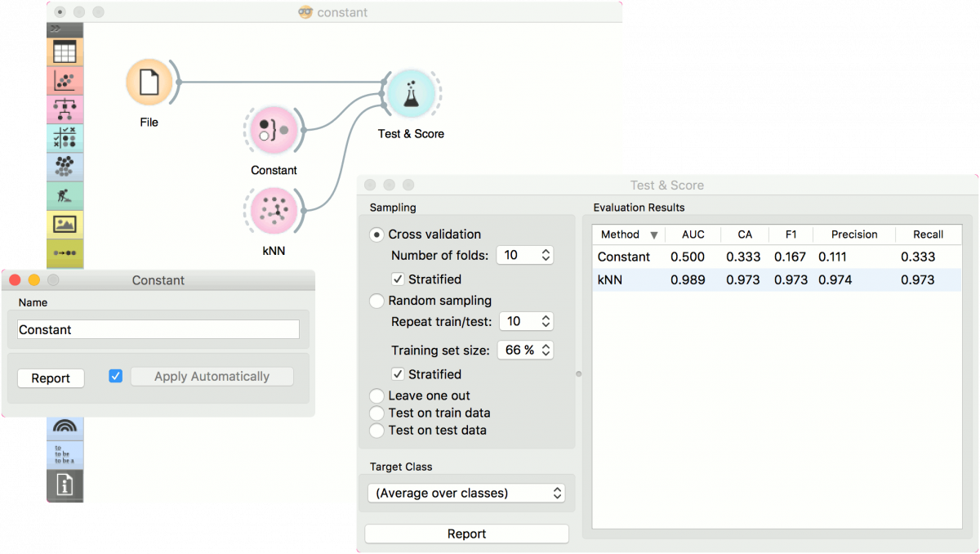
Task: Click Report in the Constant window
Action: tap(51, 378)
